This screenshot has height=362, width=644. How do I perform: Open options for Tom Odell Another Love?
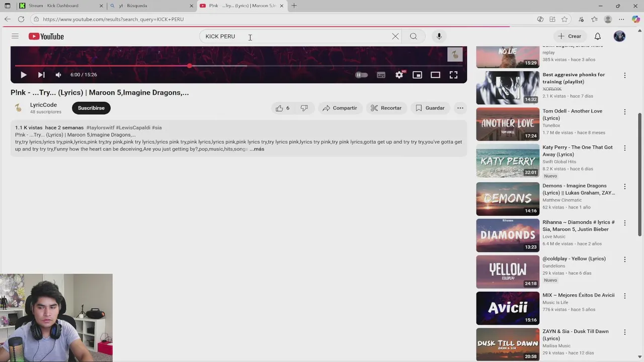[625, 112]
